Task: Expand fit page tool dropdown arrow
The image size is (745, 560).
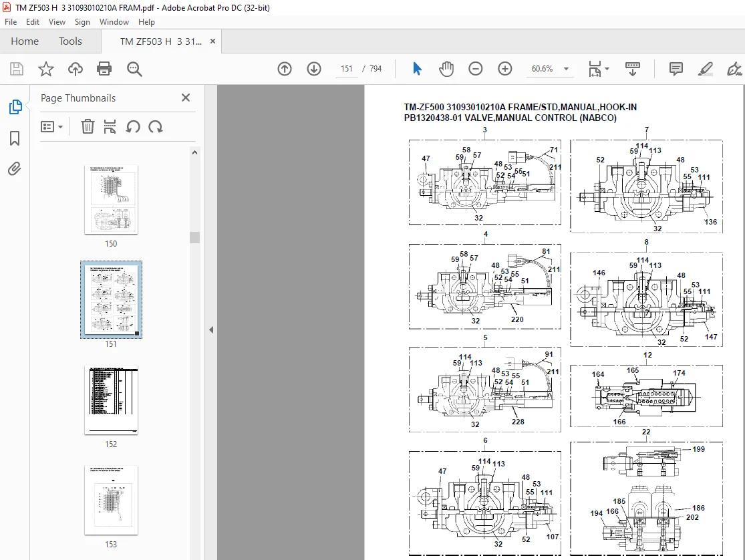Action: [x=607, y=69]
